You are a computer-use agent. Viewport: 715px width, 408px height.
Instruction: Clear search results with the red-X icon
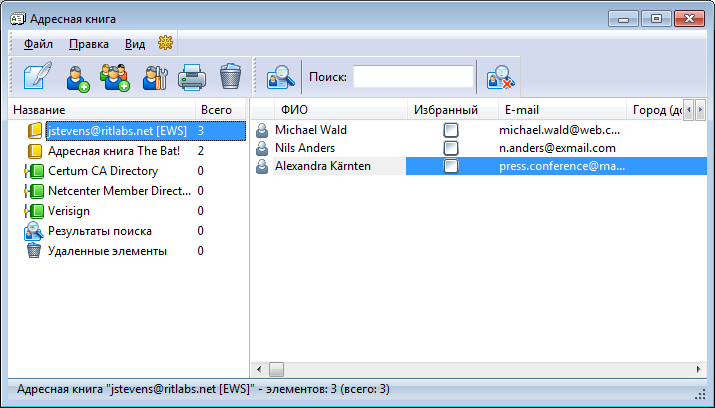(x=500, y=77)
